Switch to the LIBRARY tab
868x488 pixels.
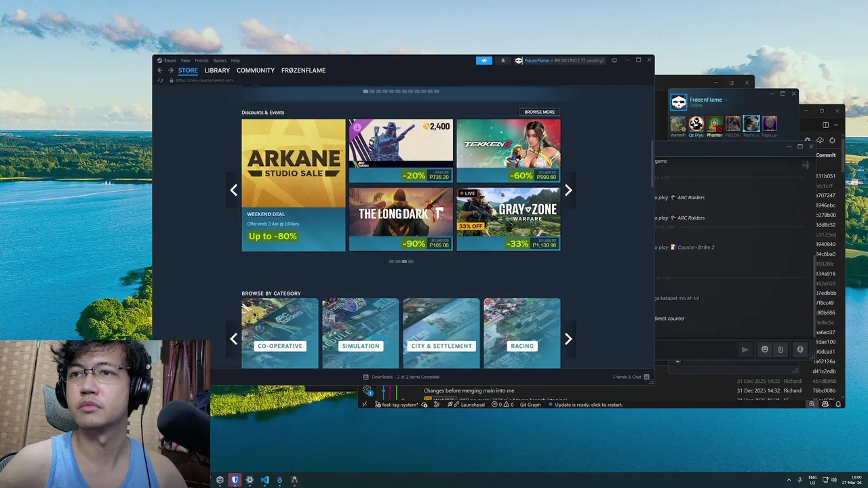pyautogui.click(x=217, y=70)
